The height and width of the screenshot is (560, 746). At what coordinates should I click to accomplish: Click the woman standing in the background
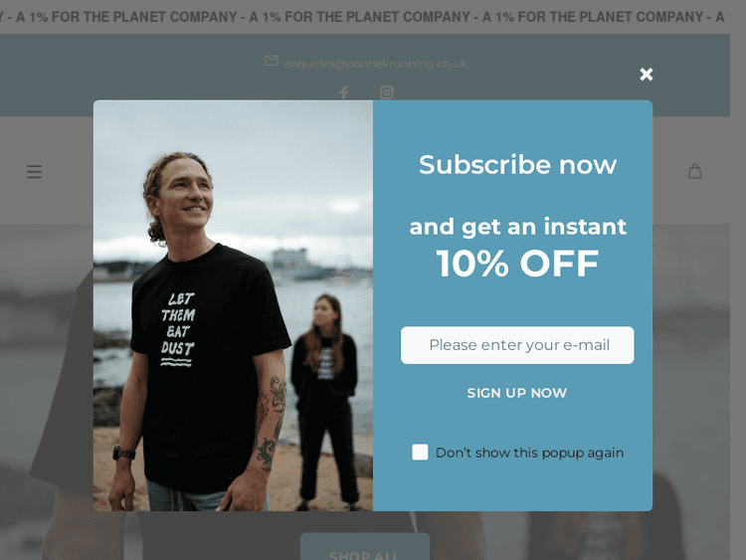(x=325, y=402)
